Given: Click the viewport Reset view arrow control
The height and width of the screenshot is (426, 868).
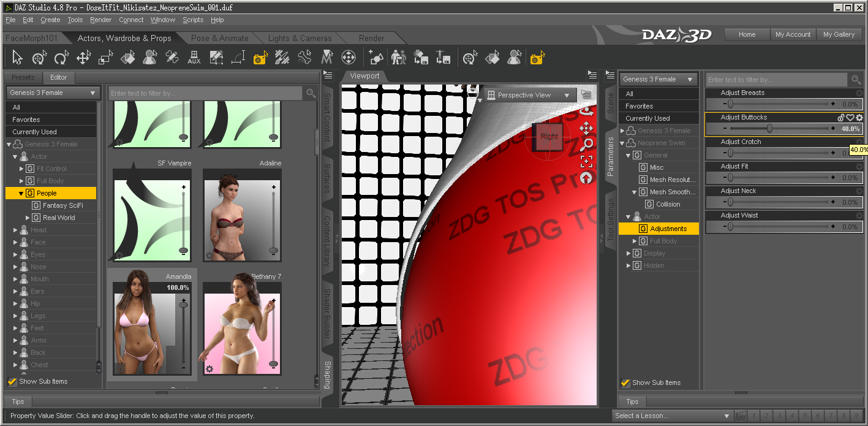Looking at the screenshot, I should (x=586, y=178).
